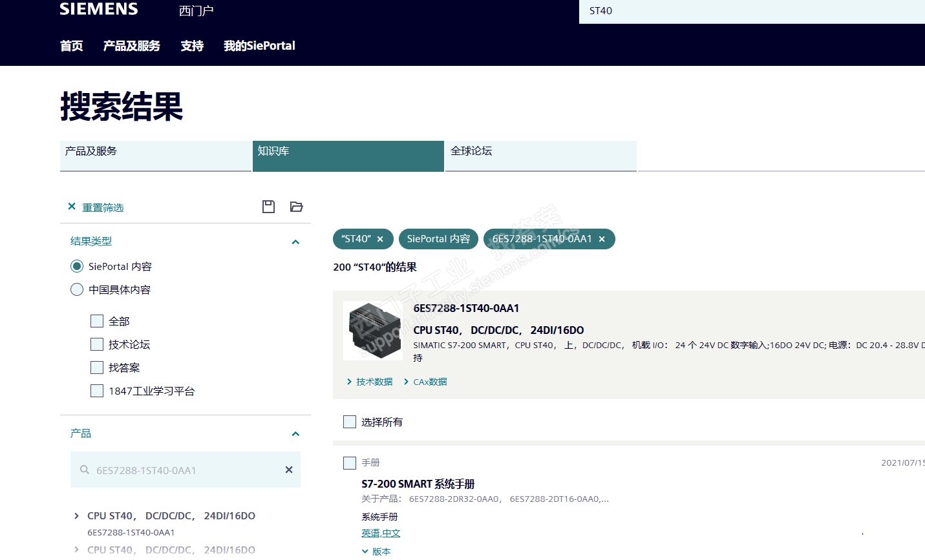This screenshot has height=560, width=925.
Task: Click the SiePortal 内容 filter chip
Action: (x=438, y=239)
